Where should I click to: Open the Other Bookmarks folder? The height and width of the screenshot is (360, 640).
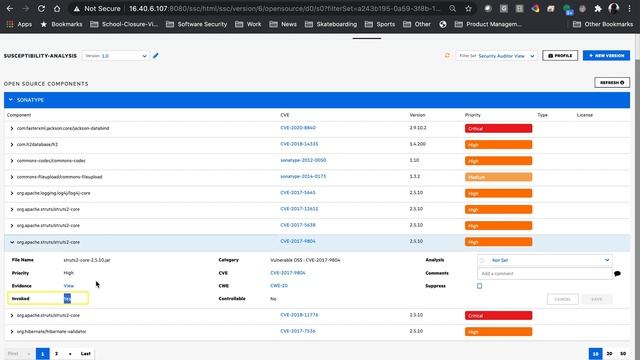tap(603, 24)
